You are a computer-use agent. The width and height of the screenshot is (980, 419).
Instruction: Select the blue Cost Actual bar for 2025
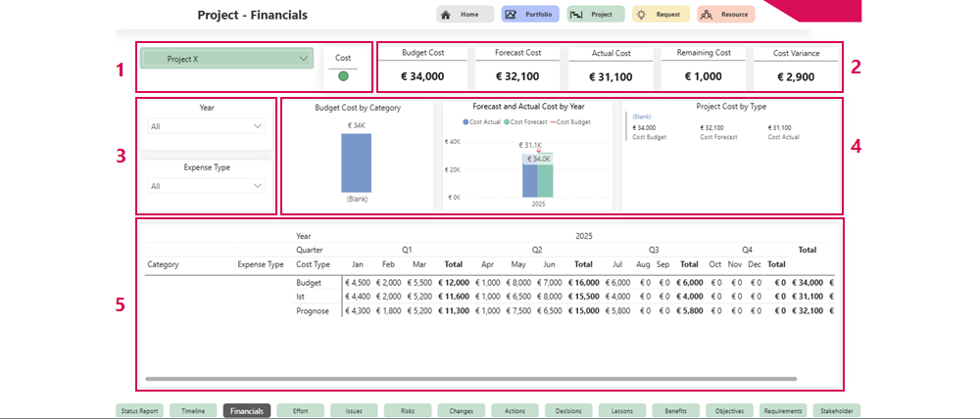[x=530, y=175]
